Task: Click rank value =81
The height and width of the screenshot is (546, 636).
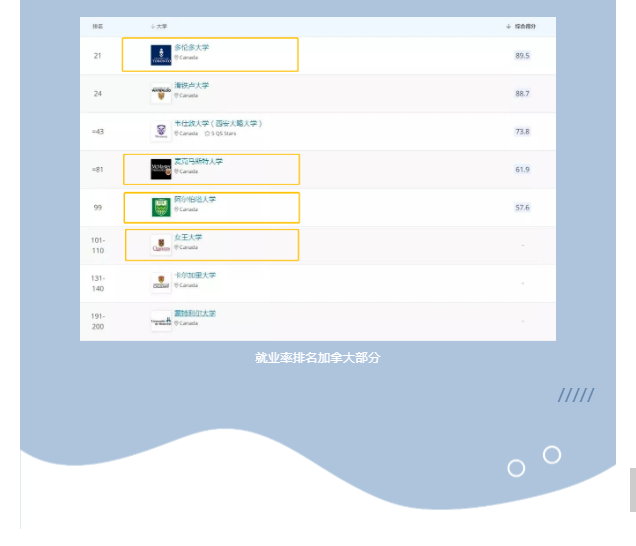Action: pos(98,170)
